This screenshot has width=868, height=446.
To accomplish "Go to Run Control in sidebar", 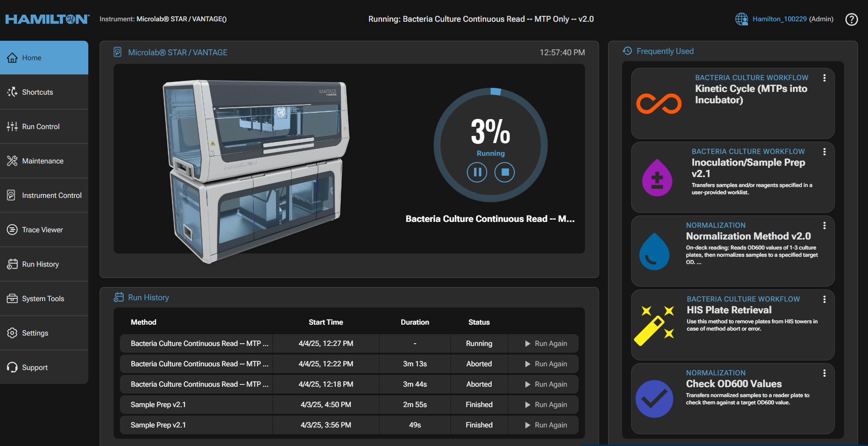I will pos(41,127).
